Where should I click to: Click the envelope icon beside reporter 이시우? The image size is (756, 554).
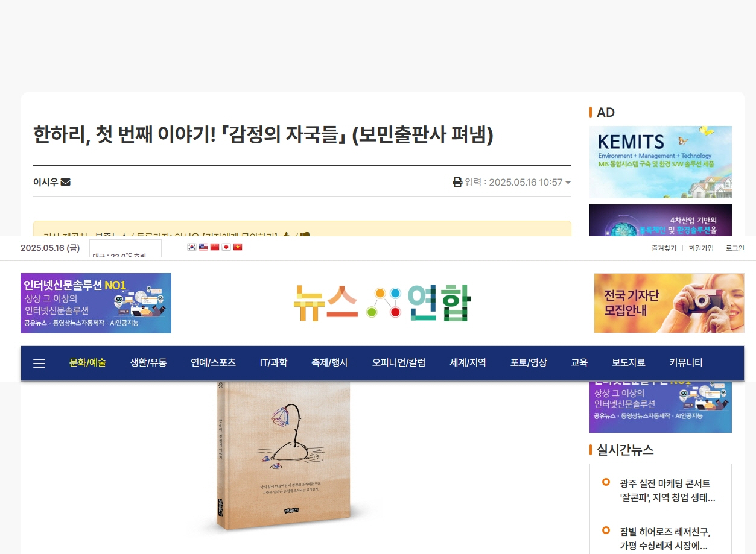[66, 182]
